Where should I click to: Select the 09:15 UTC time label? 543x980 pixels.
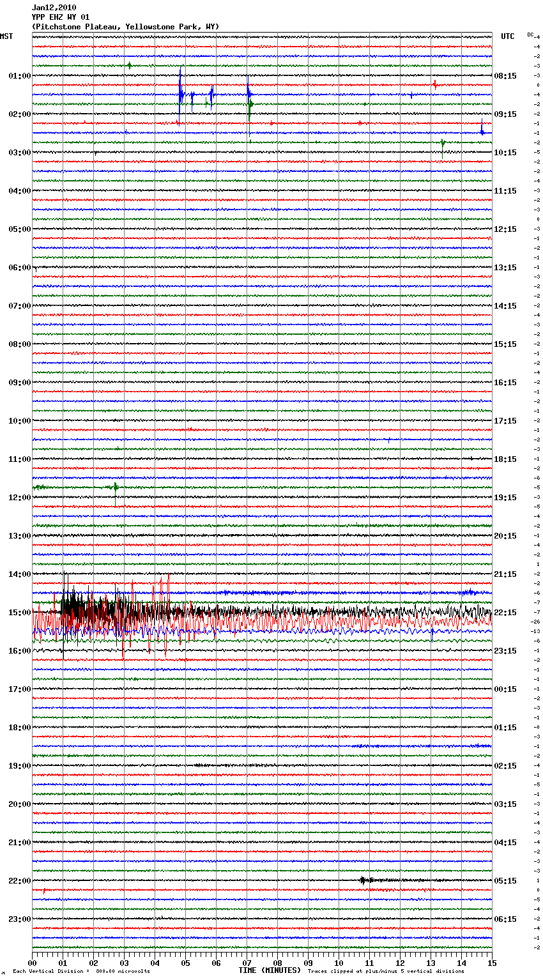click(x=505, y=114)
